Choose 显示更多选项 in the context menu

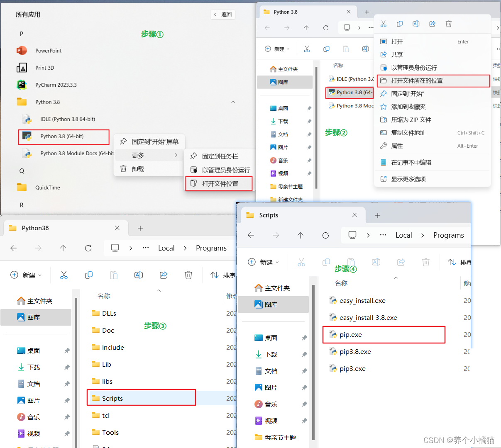[x=433, y=179]
